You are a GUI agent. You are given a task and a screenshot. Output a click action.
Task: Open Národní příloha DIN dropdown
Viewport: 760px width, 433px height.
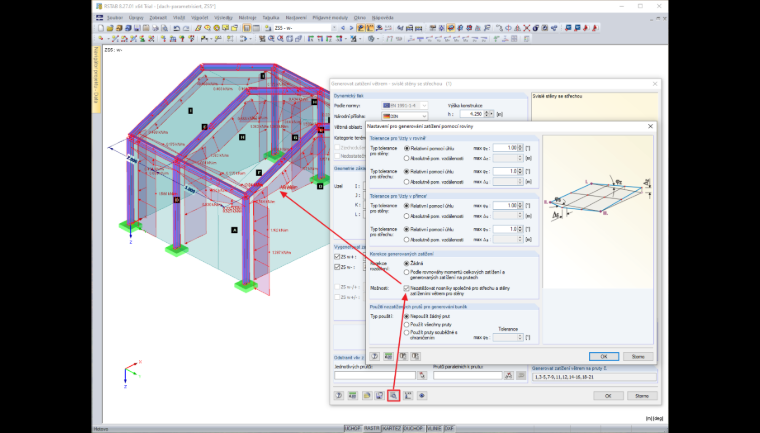(404, 116)
